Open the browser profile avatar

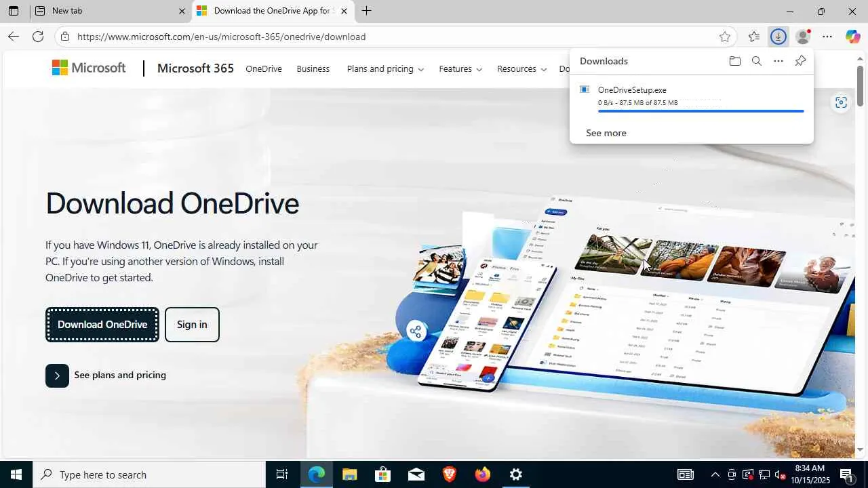[803, 37]
